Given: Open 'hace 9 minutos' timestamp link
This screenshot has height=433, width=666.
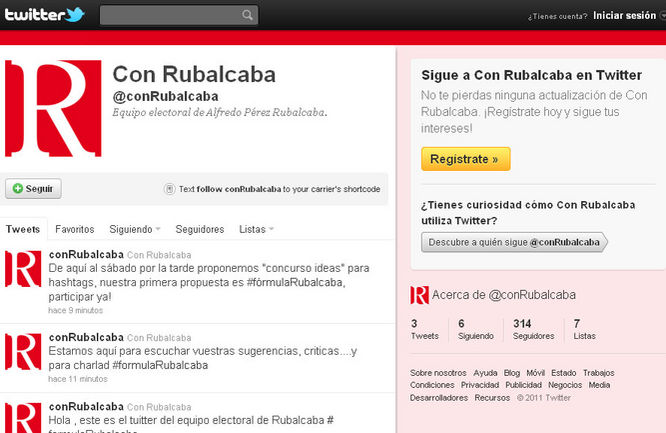Looking at the screenshot, I should pos(76,310).
